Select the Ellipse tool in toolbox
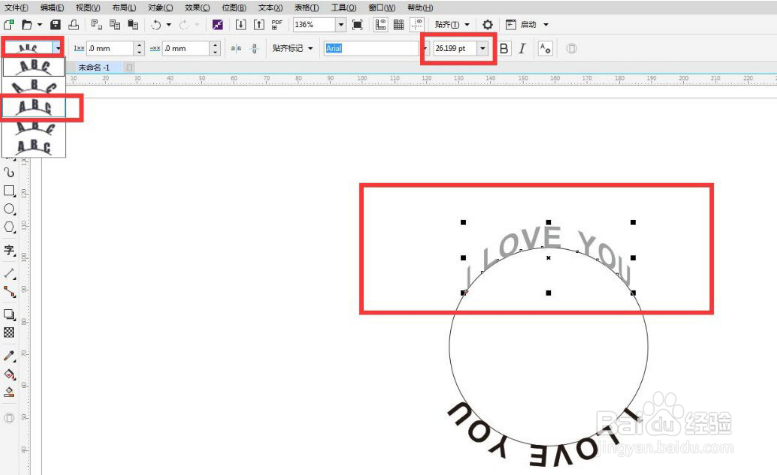 point(9,209)
